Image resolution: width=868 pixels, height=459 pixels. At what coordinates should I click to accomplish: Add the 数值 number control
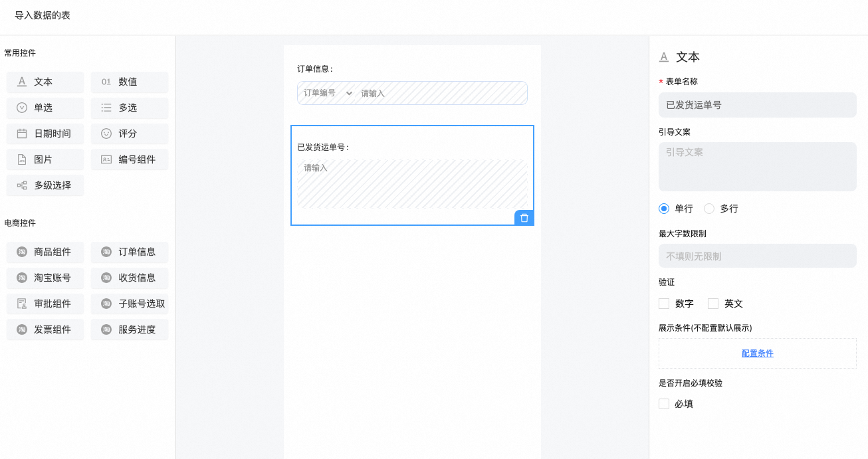(x=130, y=82)
